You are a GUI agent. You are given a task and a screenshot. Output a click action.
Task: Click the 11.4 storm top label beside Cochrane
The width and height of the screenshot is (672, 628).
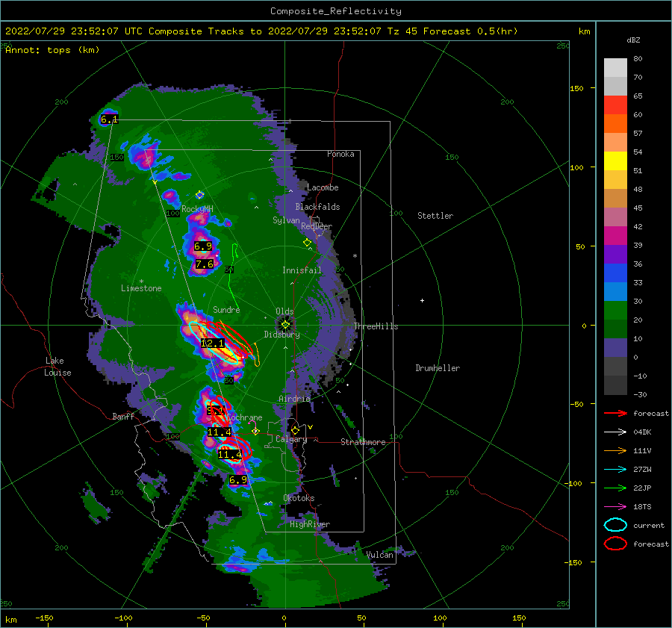coord(220,432)
